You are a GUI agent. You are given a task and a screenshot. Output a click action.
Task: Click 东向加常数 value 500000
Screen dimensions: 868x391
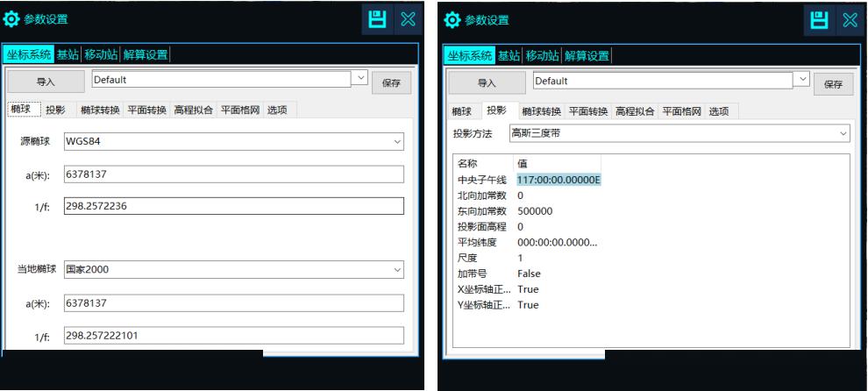click(x=535, y=211)
